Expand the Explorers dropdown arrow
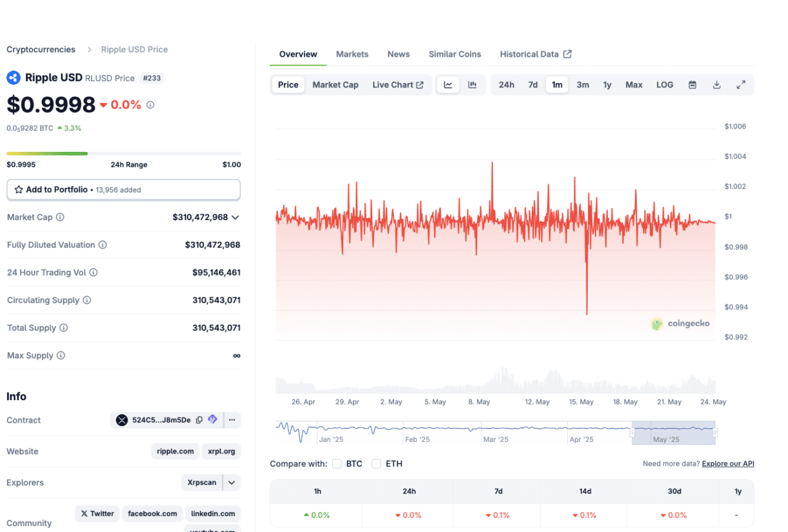 (x=232, y=482)
